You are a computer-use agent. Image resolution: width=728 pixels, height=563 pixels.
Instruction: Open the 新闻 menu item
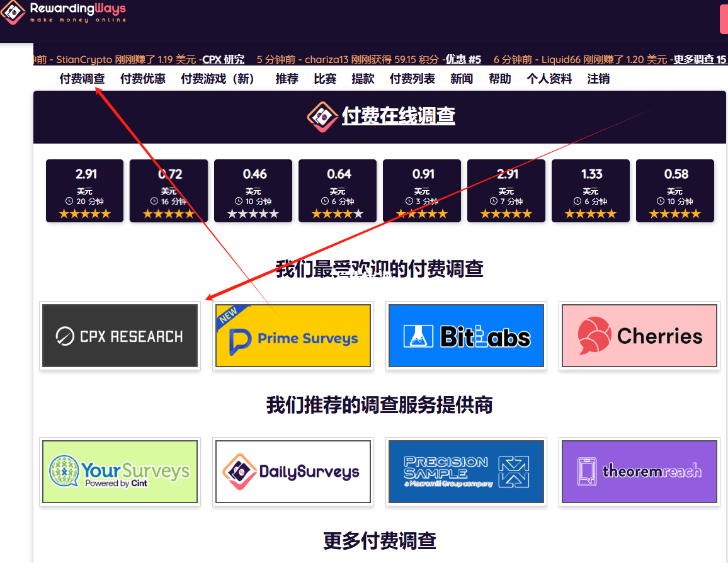coord(462,79)
